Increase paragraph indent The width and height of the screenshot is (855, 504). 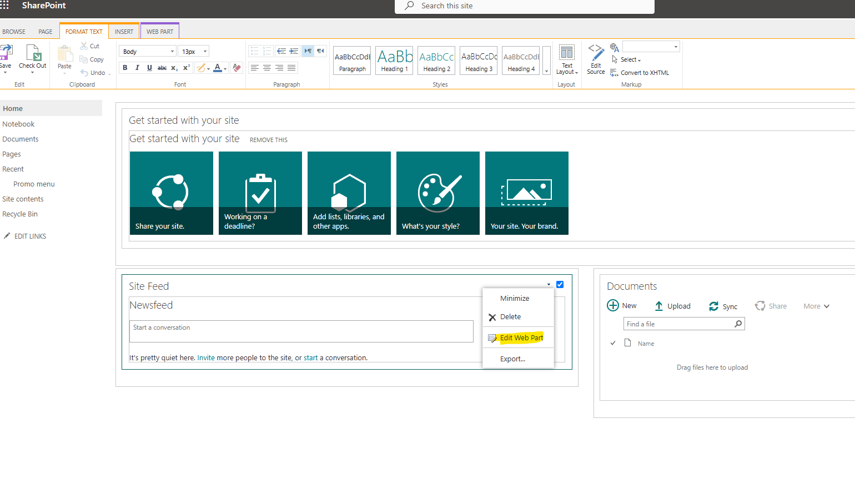tap(294, 51)
